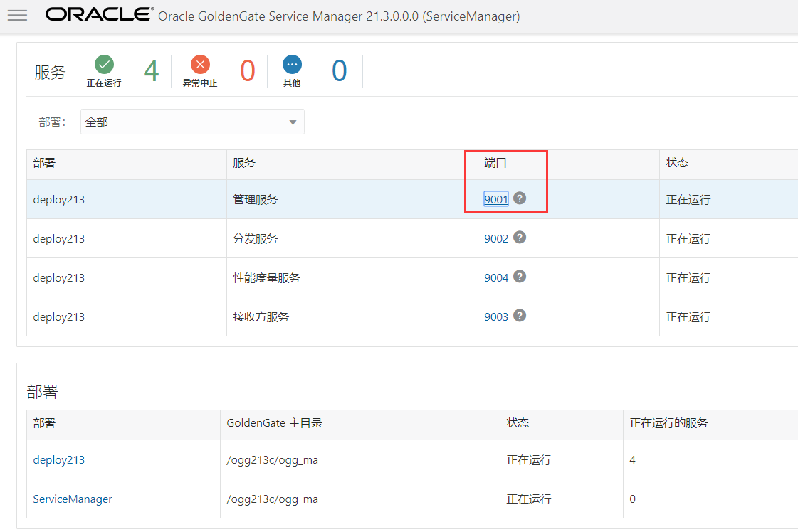Open port 9002 distribution service link

[496, 238]
